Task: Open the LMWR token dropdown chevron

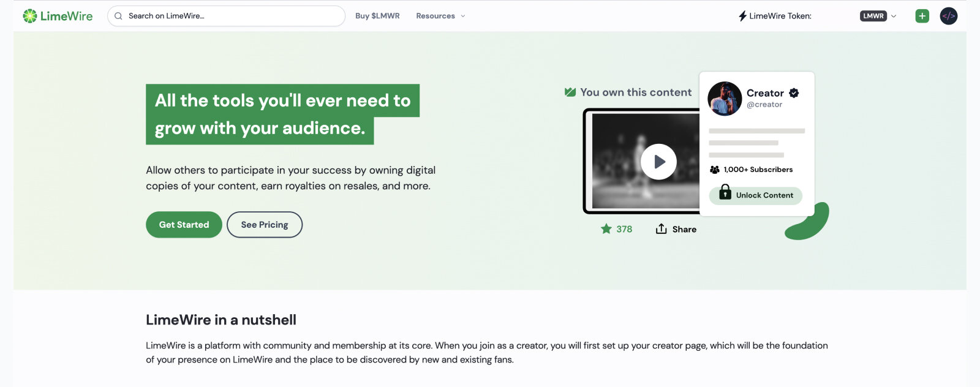Action: coord(894,16)
